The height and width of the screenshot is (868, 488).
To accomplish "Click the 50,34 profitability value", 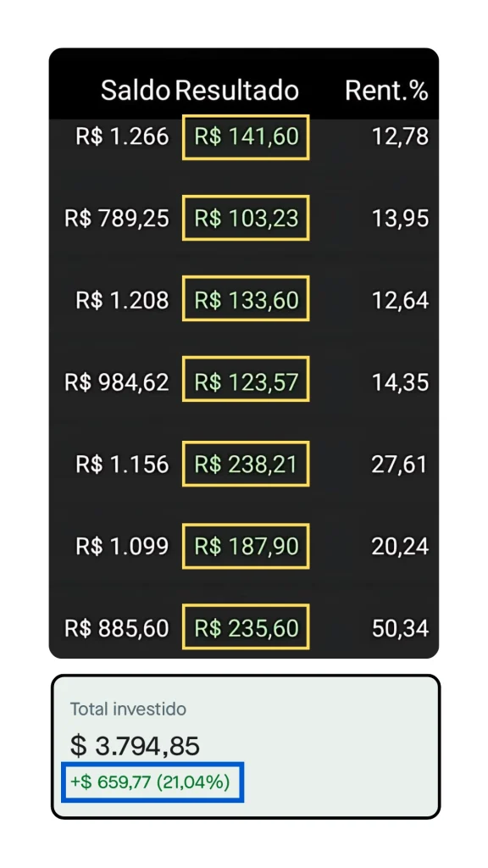I will click(400, 628).
